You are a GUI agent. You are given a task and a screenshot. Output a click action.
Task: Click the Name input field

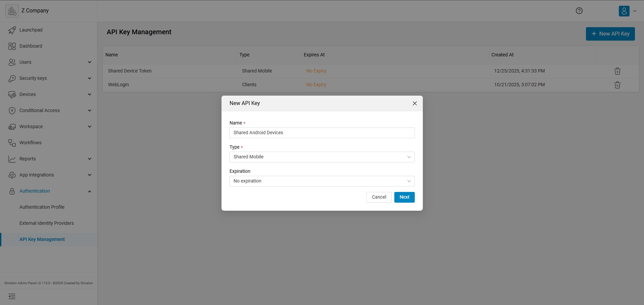coord(322,133)
